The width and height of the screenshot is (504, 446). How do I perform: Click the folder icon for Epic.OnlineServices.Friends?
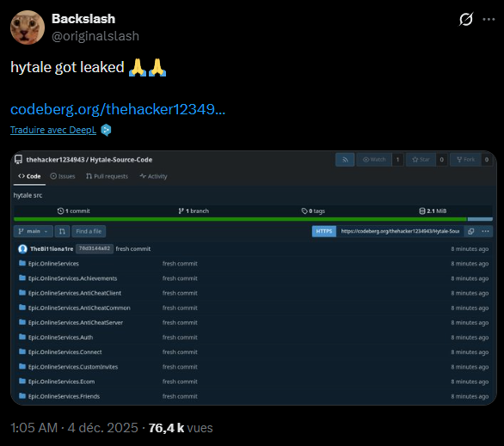pos(22,396)
